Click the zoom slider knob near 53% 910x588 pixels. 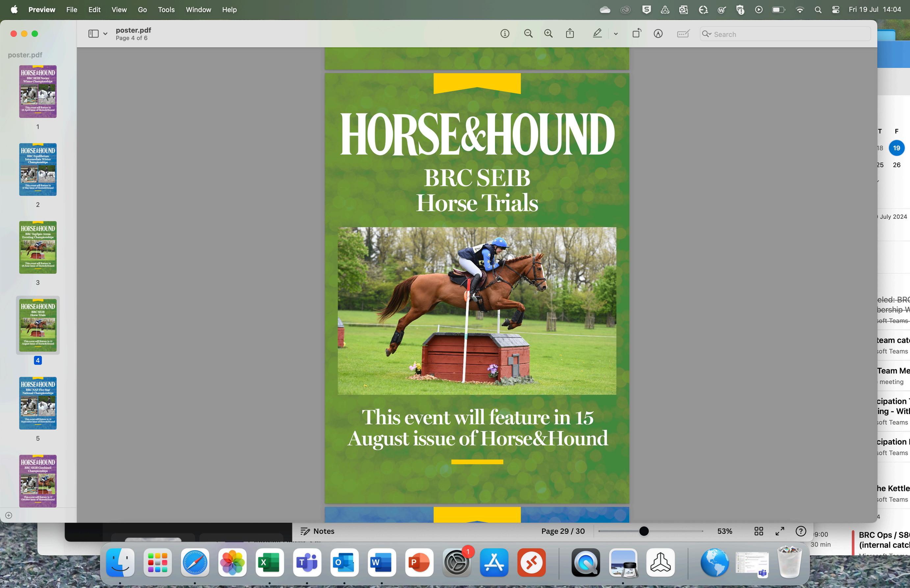point(644,531)
